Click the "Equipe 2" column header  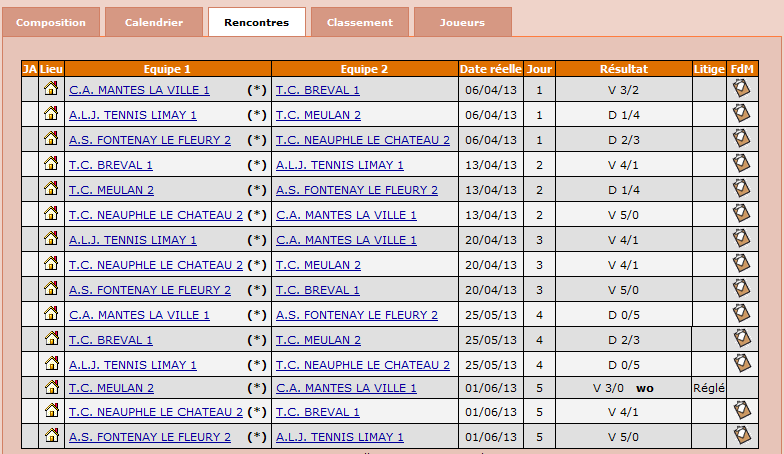coord(364,69)
